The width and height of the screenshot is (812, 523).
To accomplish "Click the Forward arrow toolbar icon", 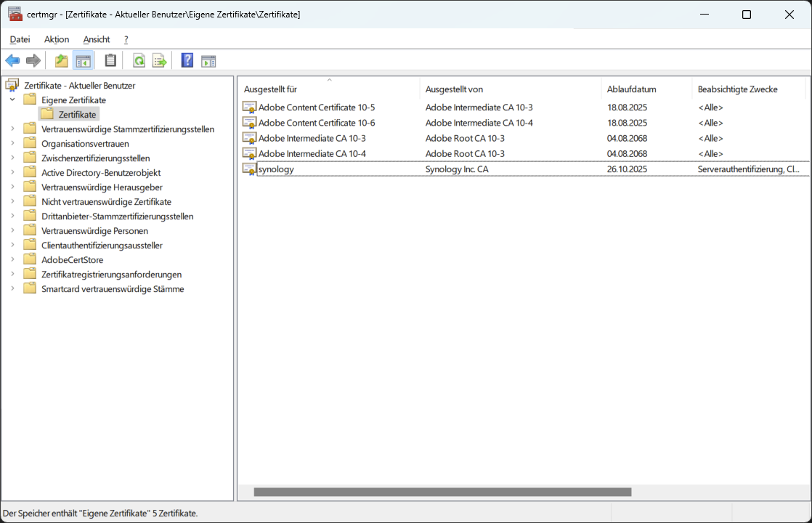I will coord(33,60).
